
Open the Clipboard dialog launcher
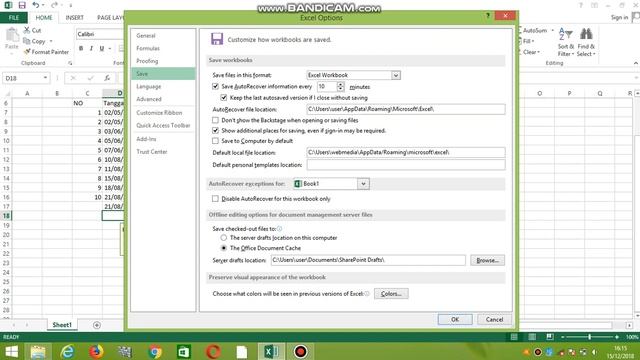click(x=70, y=63)
